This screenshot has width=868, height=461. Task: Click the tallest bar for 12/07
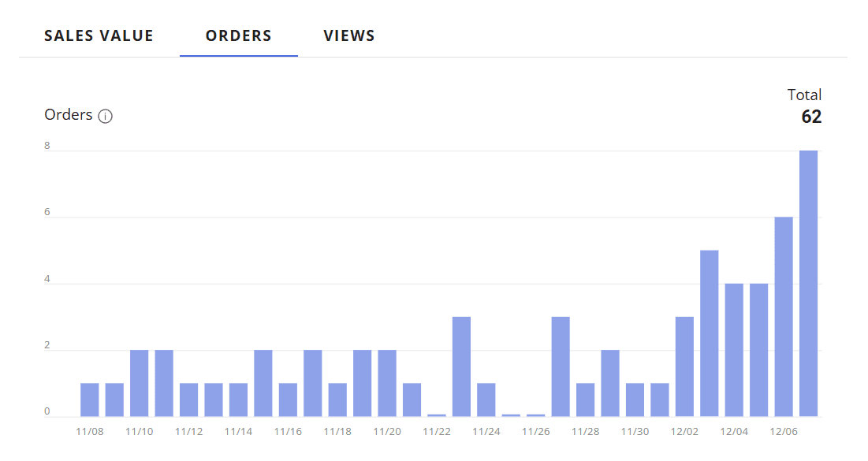tap(808, 284)
